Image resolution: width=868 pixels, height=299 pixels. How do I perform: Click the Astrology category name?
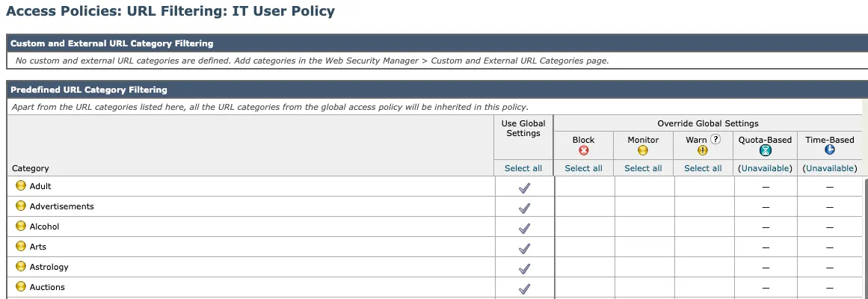coord(49,267)
